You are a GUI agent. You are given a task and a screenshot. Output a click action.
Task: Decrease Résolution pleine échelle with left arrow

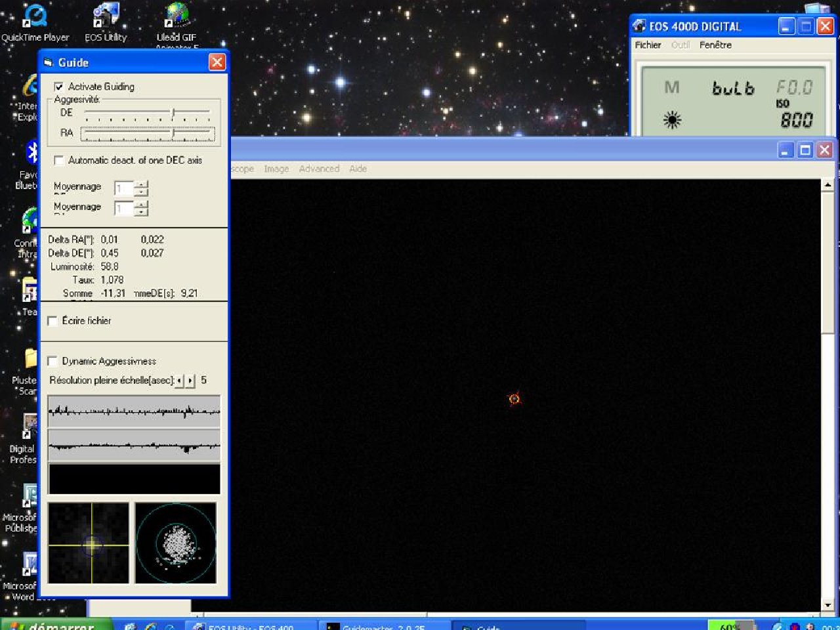point(179,381)
